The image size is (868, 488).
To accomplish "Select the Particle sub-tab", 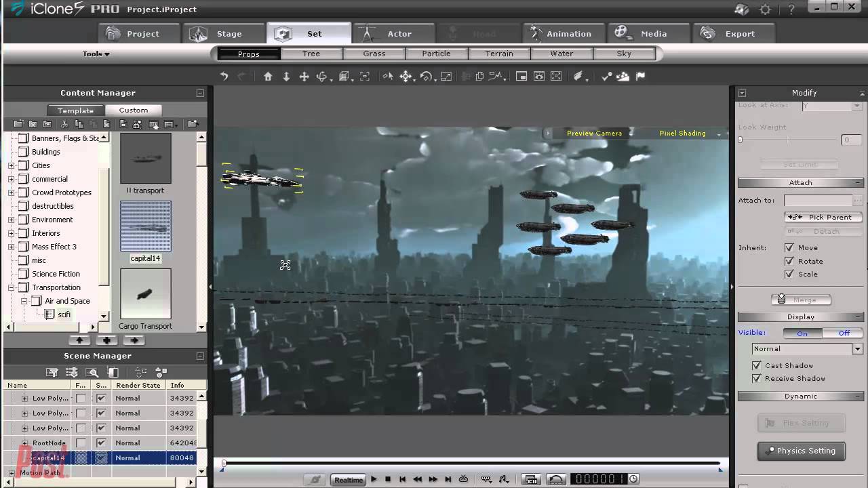I will pyautogui.click(x=436, y=54).
